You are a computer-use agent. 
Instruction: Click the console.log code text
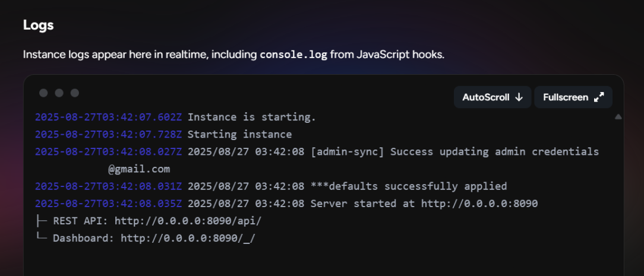293,55
